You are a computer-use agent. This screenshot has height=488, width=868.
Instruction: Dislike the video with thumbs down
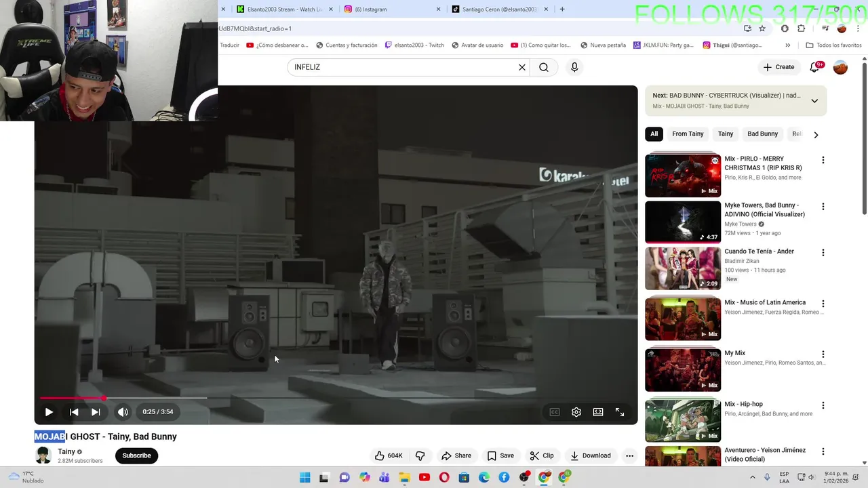420,455
